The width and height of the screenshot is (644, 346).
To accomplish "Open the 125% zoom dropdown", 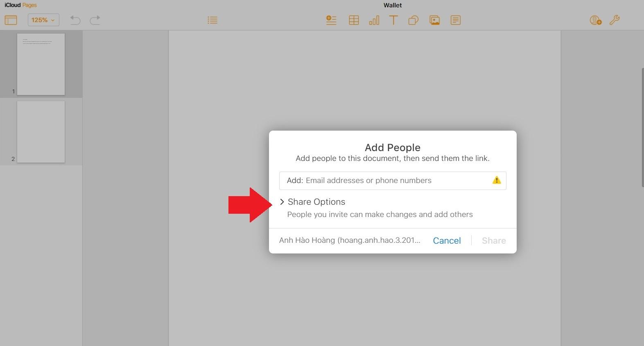I will tap(43, 20).
